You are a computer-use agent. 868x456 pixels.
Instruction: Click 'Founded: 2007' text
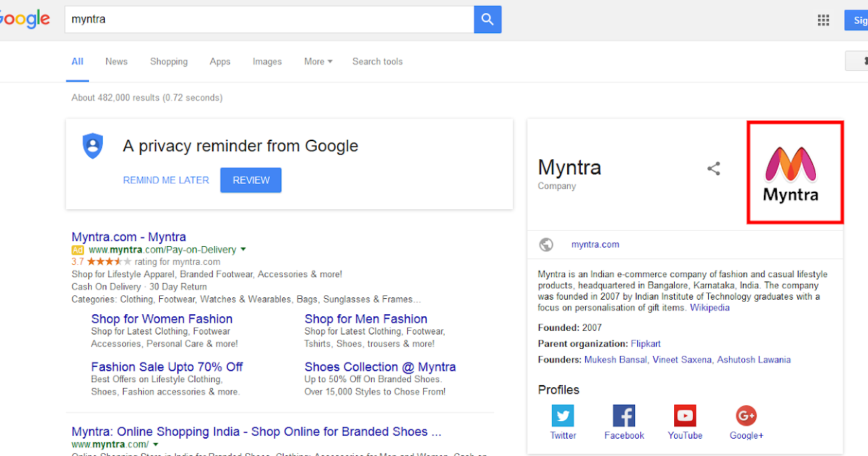click(x=570, y=328)
